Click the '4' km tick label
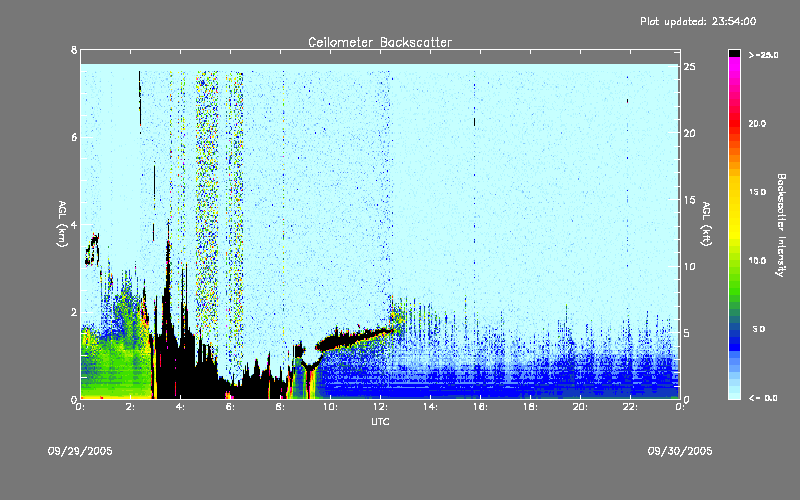The width and height of the screenshot is (800, 500). click(x=74, y=225)
